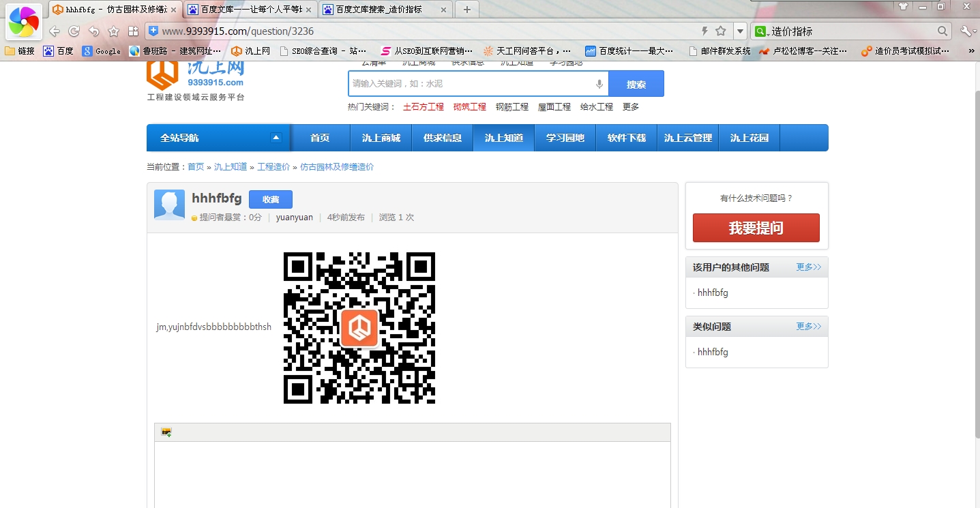Open the wrench tools menu

(968, 31)
